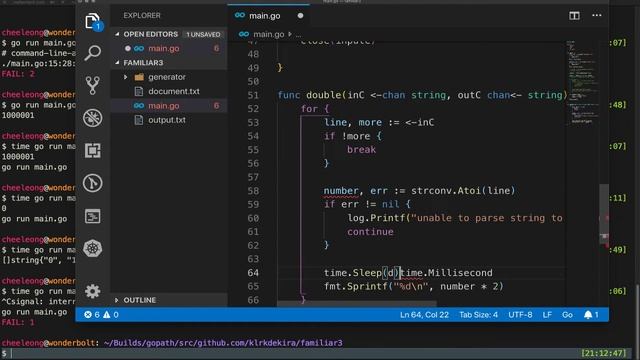640x360 pixels.
Task: Click the EXPLORER panel title
Action: (142, 16)
